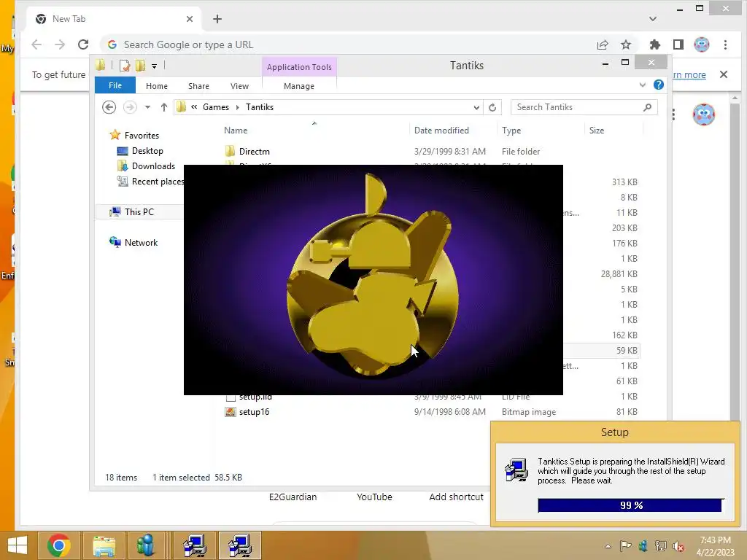This screenshot has width=747, height=560.
Task: Select This PC in the navigation pane
Action: tap(139, 212)
